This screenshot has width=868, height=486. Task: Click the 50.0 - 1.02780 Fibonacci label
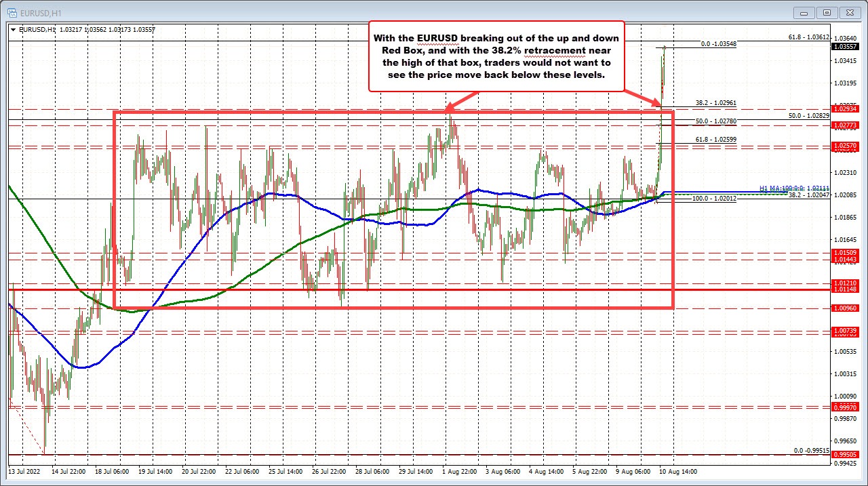[x=715, y=121]
